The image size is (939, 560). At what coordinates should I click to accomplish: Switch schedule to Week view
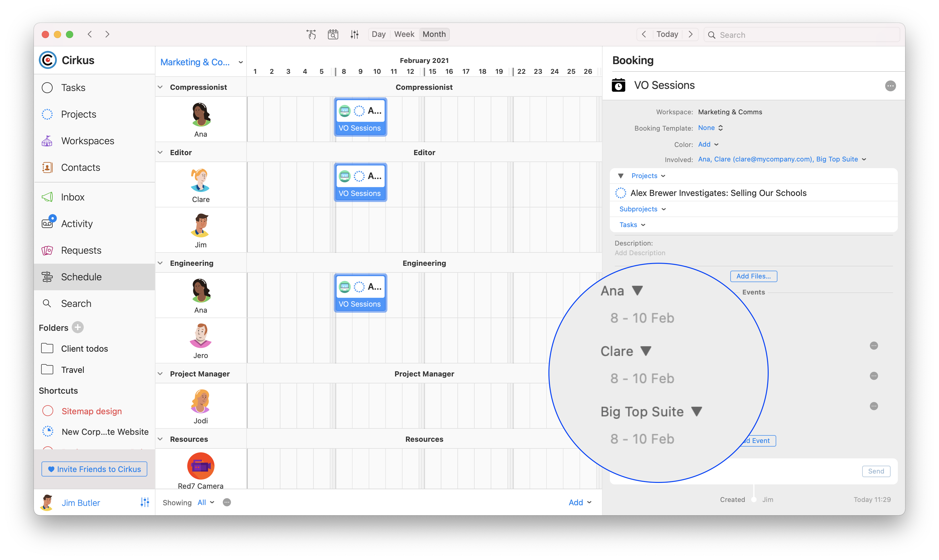[404, 34]
